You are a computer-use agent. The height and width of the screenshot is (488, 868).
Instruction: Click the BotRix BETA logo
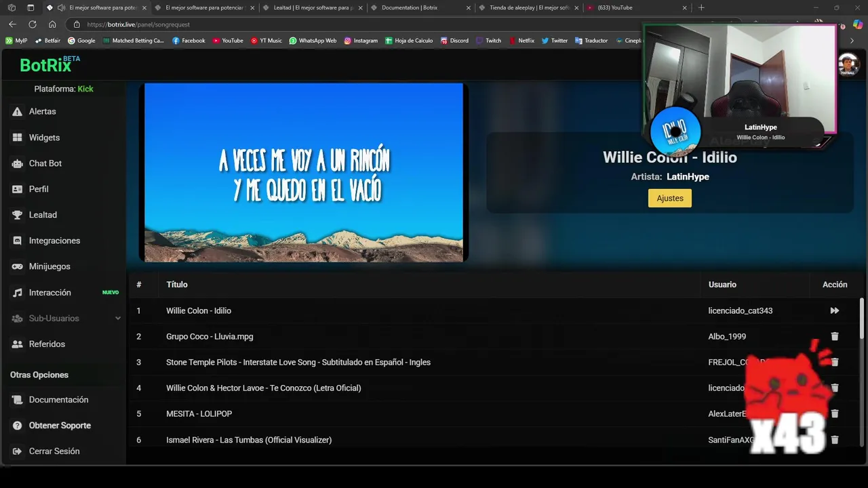[x=50, y=64]
